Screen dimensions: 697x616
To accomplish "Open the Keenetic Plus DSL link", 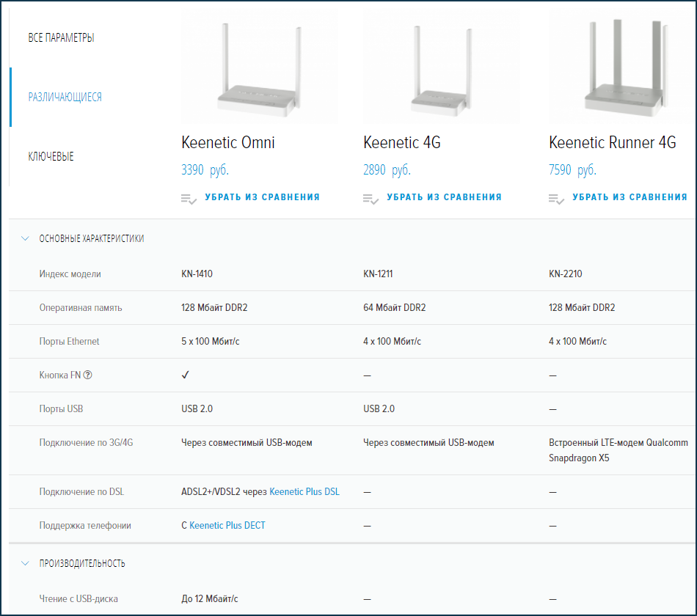I will coord(304,491).
